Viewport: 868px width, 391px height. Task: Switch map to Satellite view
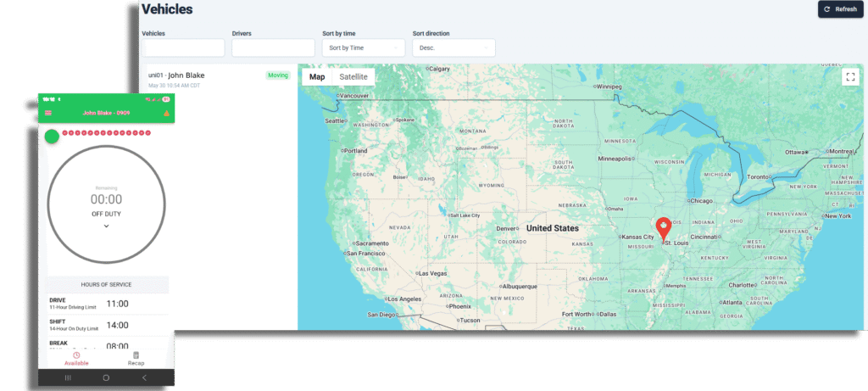point(353,77)
